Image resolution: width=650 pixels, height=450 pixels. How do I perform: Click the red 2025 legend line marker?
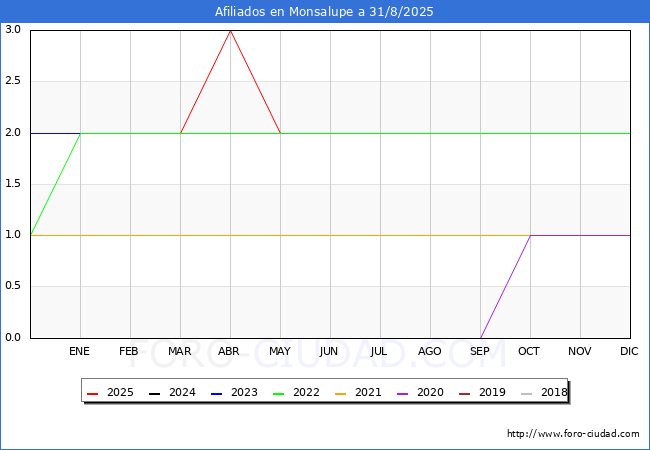[x=93, y=393]
